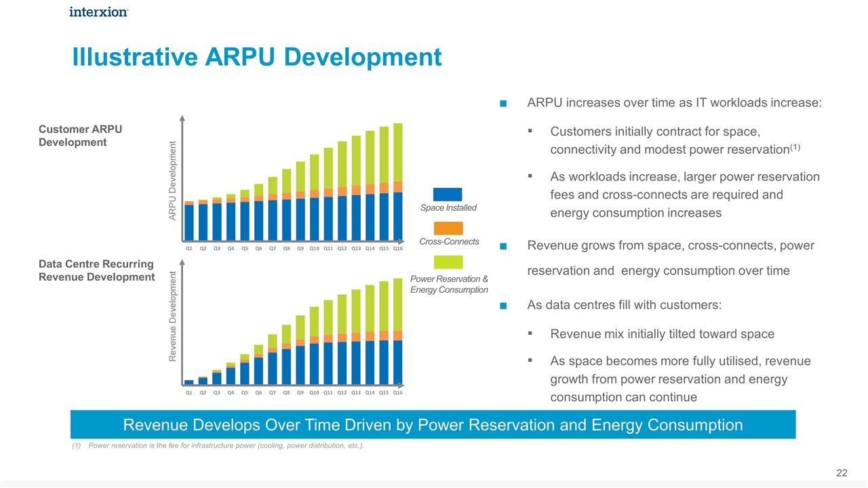This screenshot has height=488, width=868.
Task: Select the blue Space Installed legend swatch
Action: (x=448, y=195)
